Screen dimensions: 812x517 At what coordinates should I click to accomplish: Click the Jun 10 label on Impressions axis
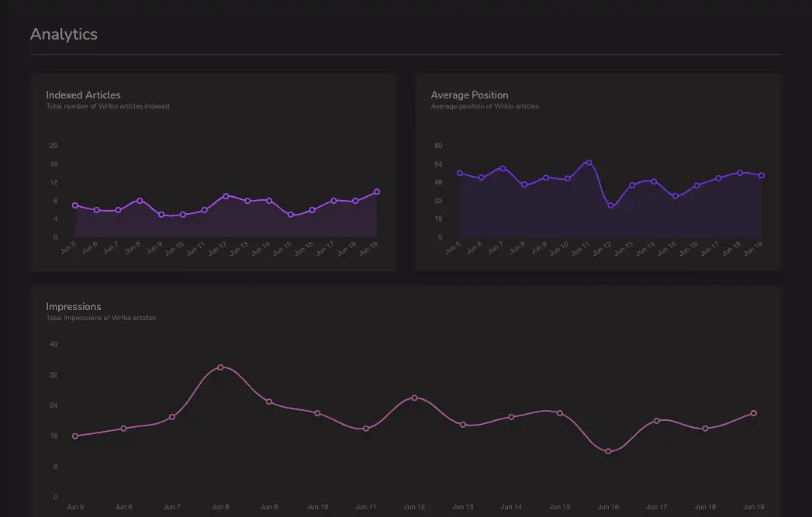(317, 507)
